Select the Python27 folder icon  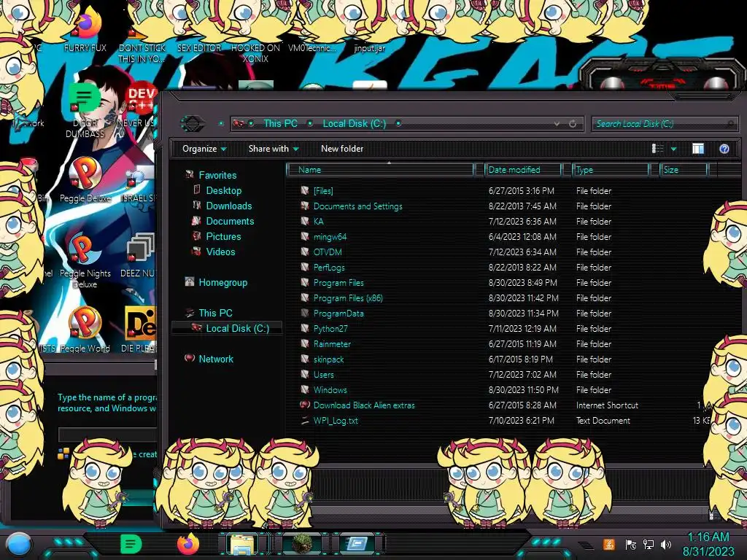pos(305,328)
